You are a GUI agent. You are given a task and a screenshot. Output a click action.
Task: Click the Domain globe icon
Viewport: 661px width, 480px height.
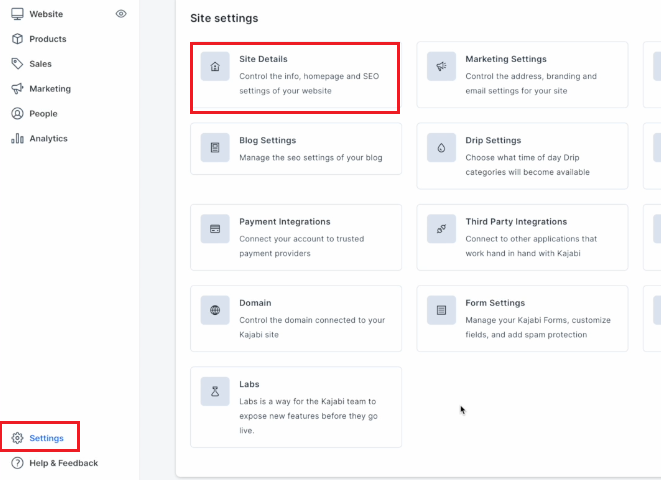click(215, 310)
